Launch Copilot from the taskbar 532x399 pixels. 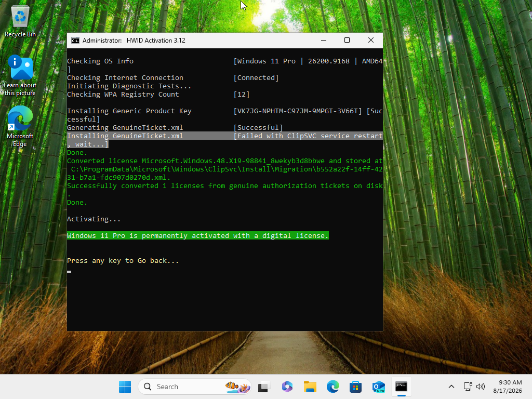tap(287, 387)
